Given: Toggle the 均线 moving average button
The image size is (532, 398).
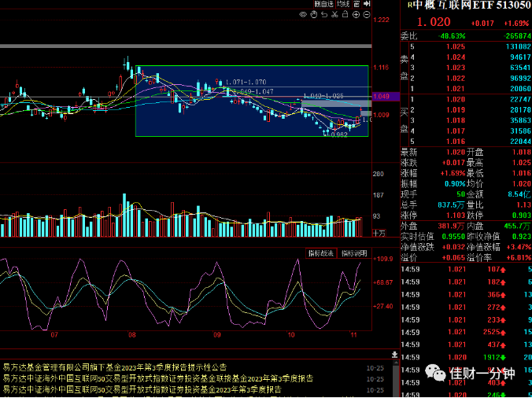Looking at the screenshot, I should point(343,4).
